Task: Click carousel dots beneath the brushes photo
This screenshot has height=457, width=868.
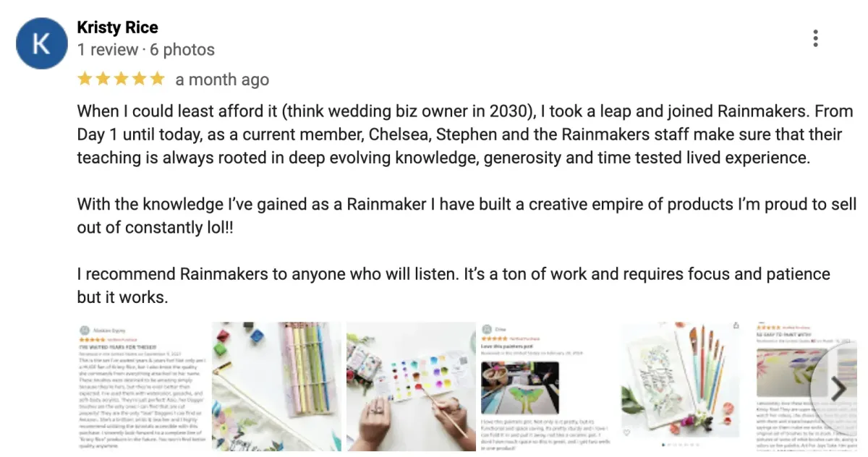Action: [681, 445]
